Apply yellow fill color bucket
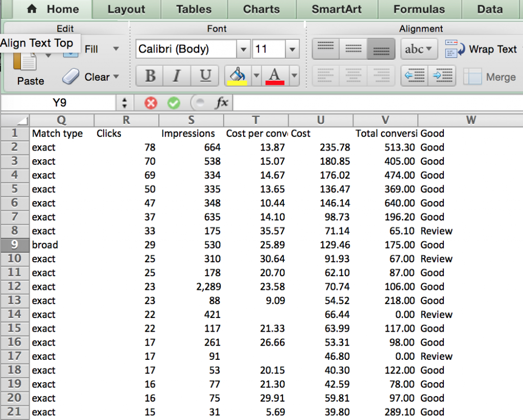 (237, 77)
